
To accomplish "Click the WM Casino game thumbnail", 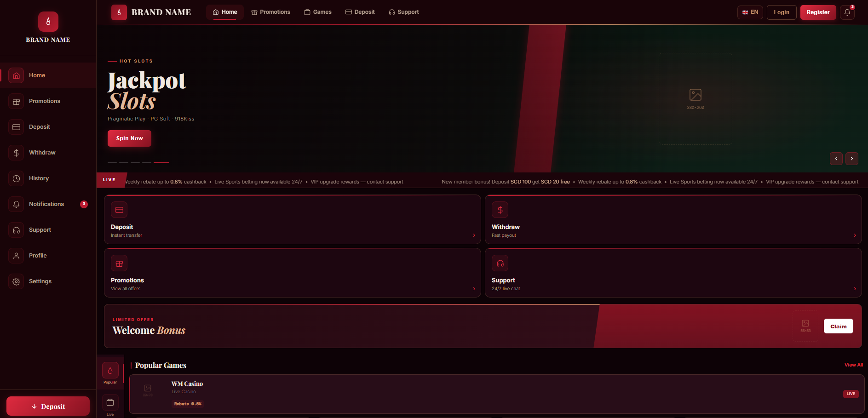I will pyautogui.click(x=148, y=390).
